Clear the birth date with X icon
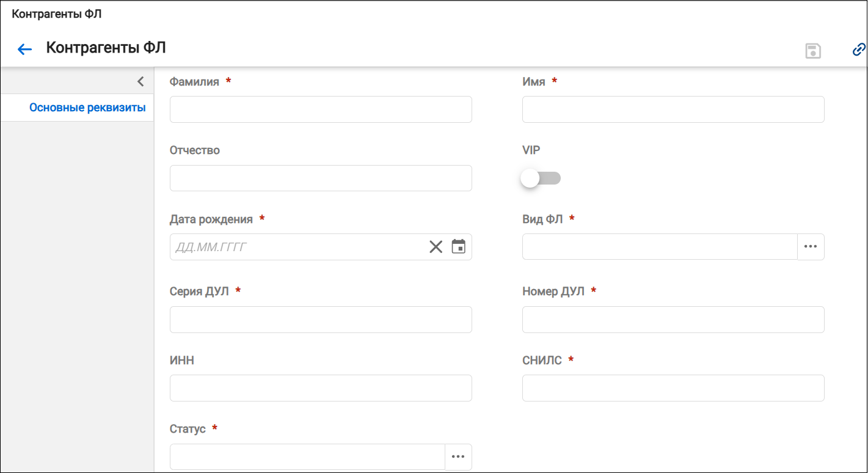Image resolution: width=868 pixels, height=473 pixels. (x=436, y=247)
